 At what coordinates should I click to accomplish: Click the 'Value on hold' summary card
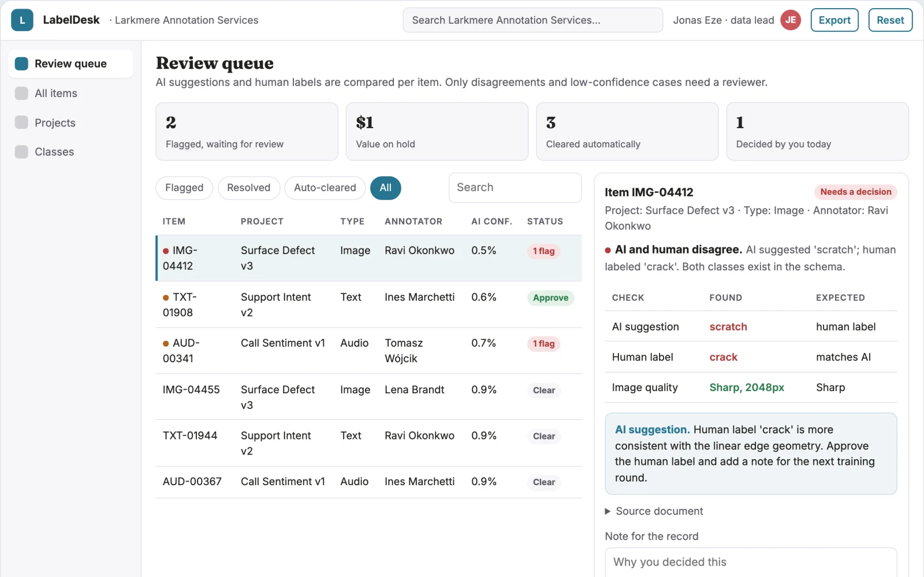[437, 132]
